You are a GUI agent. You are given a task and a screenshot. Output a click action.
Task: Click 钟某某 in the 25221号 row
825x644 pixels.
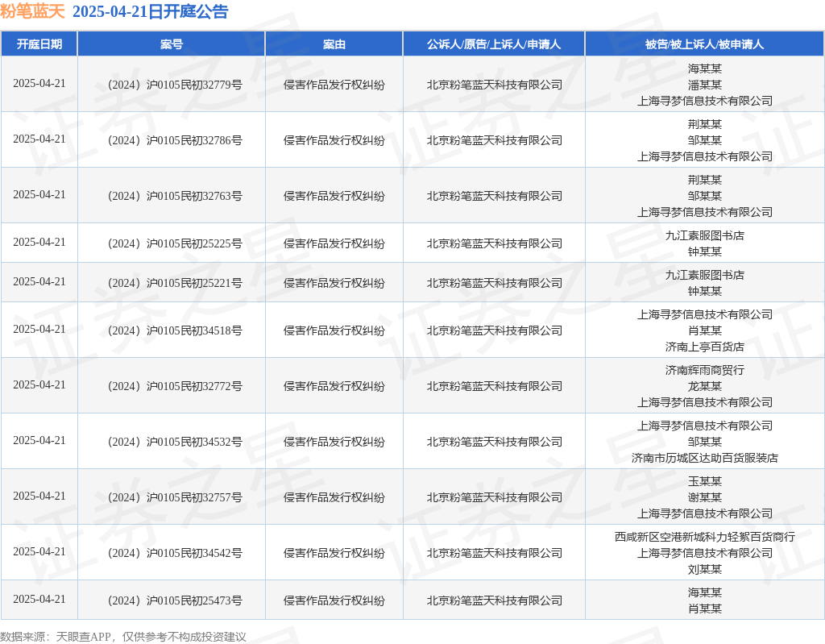[x=704, y=291]
